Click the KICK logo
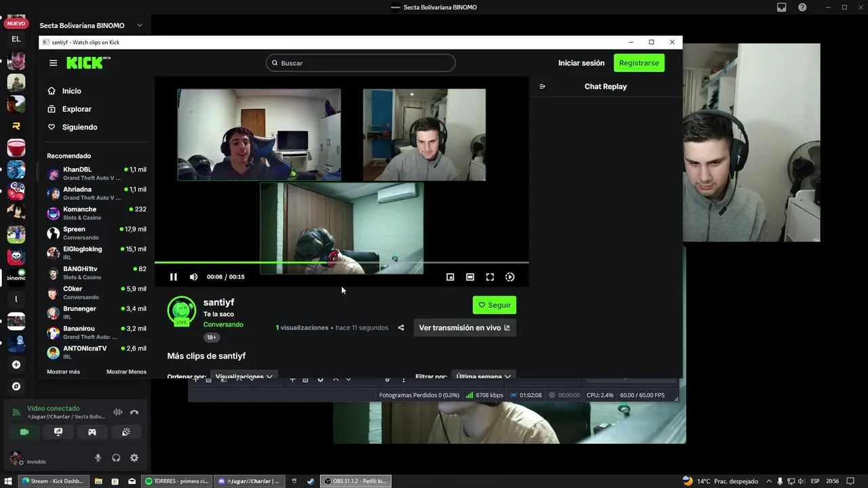The image size is (868, 488). click(88, 63)
